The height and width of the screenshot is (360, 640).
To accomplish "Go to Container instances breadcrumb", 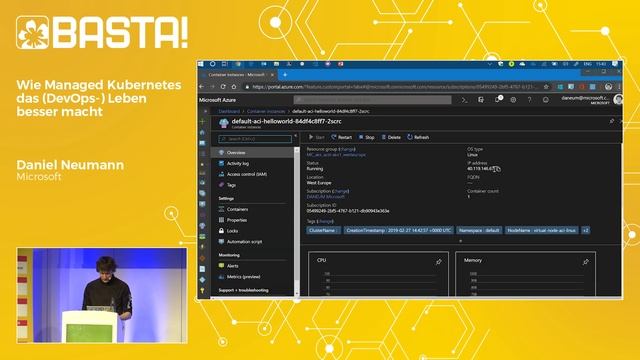I will 266,111.
